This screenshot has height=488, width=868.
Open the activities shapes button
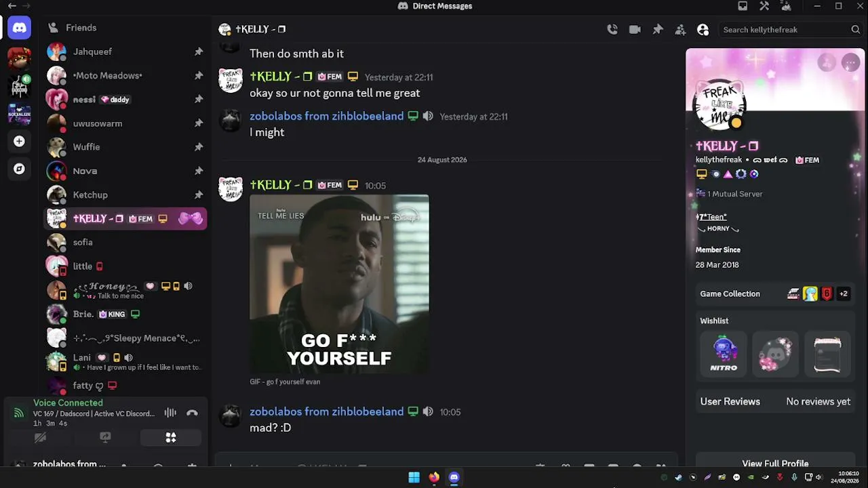pos(171,437)
